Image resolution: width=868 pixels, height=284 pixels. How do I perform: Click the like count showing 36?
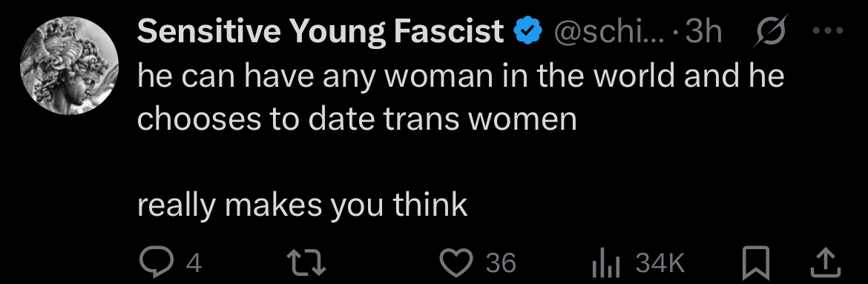(x=501, y=263)
